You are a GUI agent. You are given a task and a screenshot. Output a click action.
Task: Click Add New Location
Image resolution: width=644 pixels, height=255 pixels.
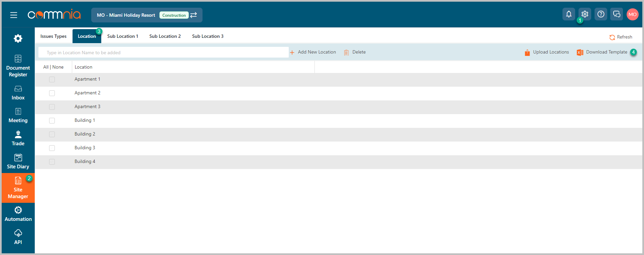point(313,52)
